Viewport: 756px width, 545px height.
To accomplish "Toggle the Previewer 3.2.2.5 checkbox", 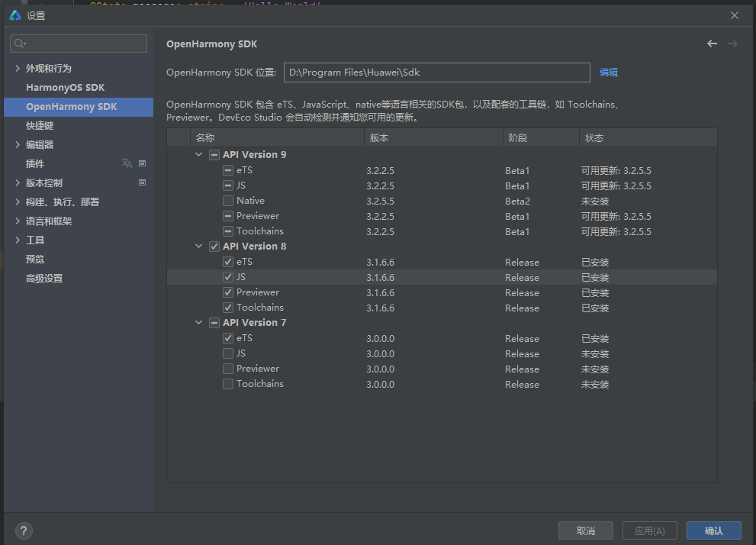I will pos(228,216).
